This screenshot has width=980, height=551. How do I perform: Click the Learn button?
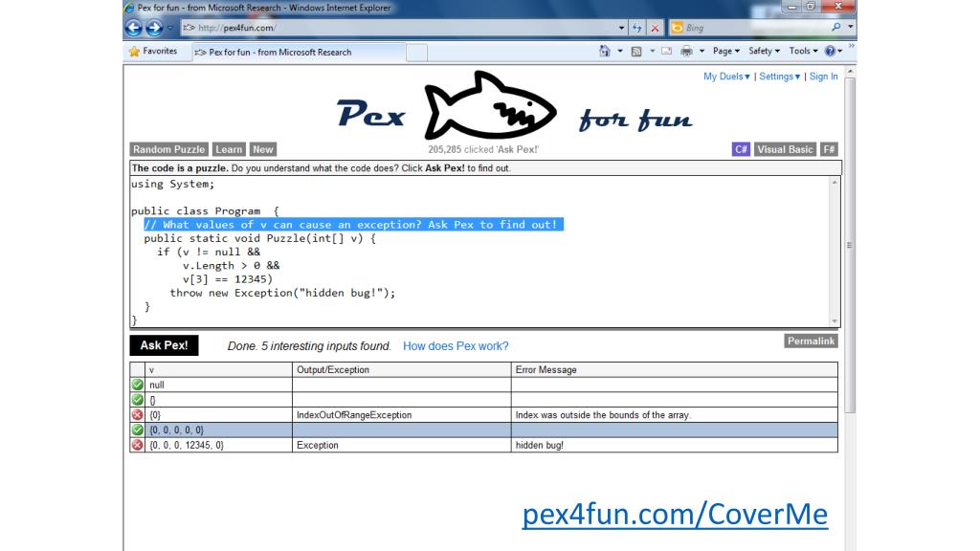(x=229, y=149)
